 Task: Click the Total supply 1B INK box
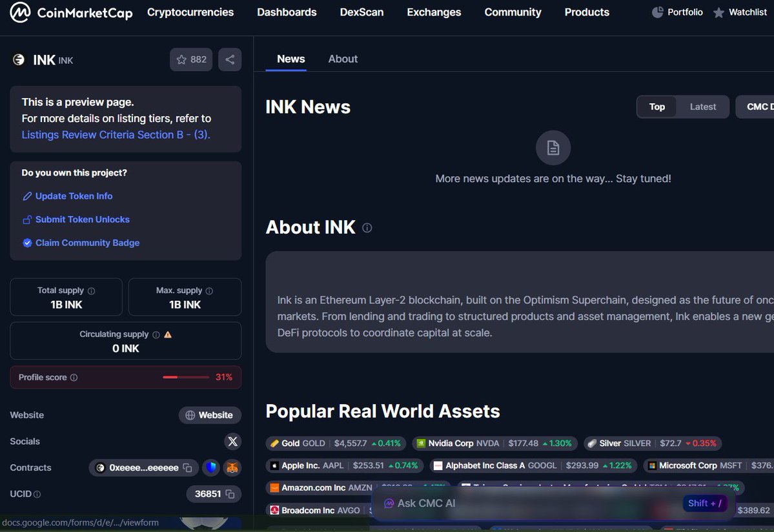[66, 297]
